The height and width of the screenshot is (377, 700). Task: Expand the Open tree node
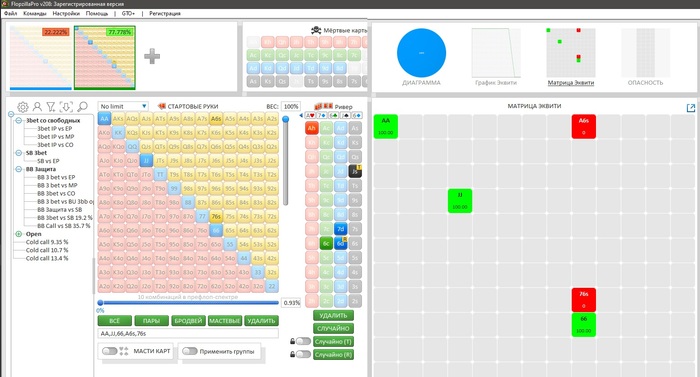[19, 234]
